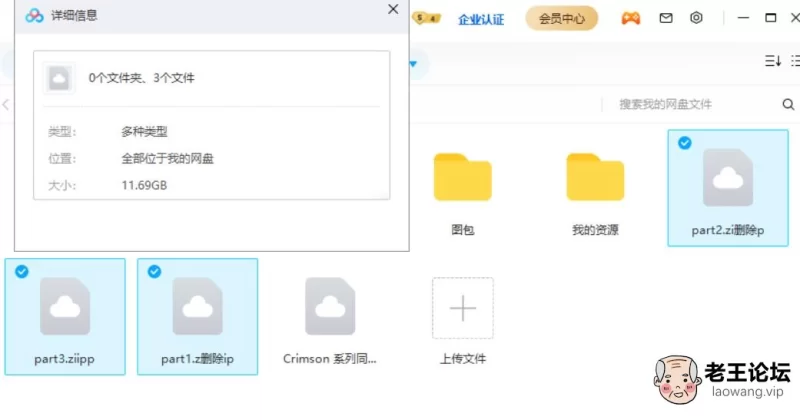Click the 全部位于我的网盘 location value
Viewport: 800px width, 420px height.
167,159
